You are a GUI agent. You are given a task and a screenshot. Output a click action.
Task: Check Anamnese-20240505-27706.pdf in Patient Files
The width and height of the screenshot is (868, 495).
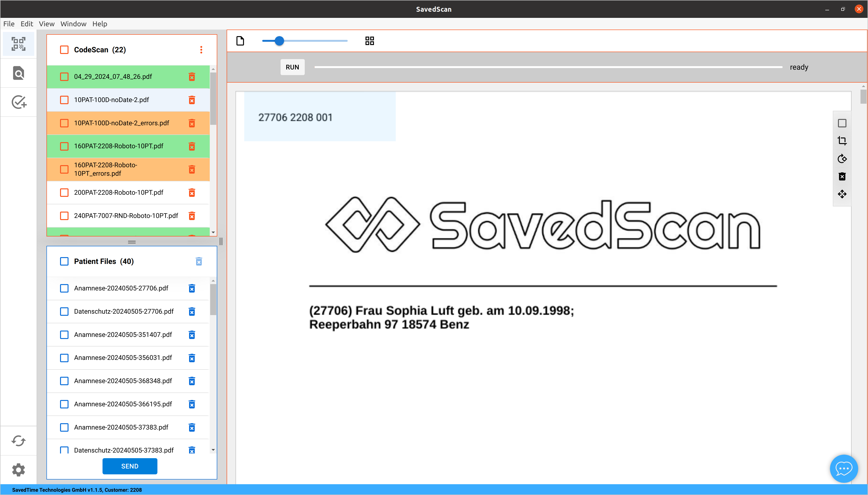point(64,288)
